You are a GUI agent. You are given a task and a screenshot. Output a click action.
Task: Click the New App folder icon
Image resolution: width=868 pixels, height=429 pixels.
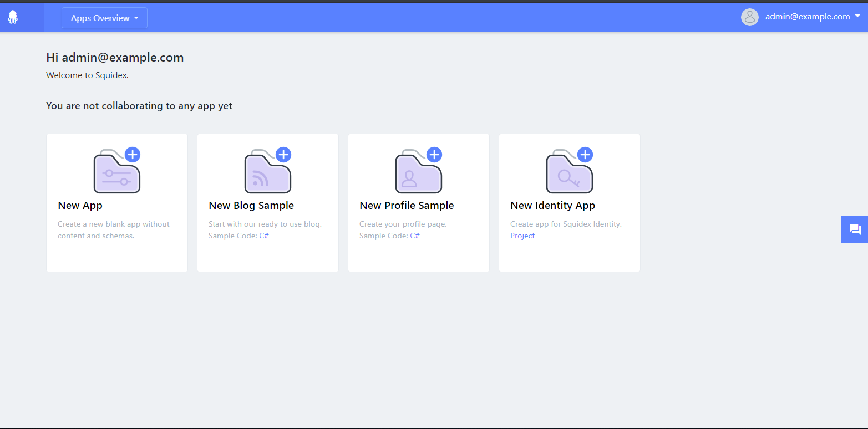pyautogui.click(x=117, y=170)
